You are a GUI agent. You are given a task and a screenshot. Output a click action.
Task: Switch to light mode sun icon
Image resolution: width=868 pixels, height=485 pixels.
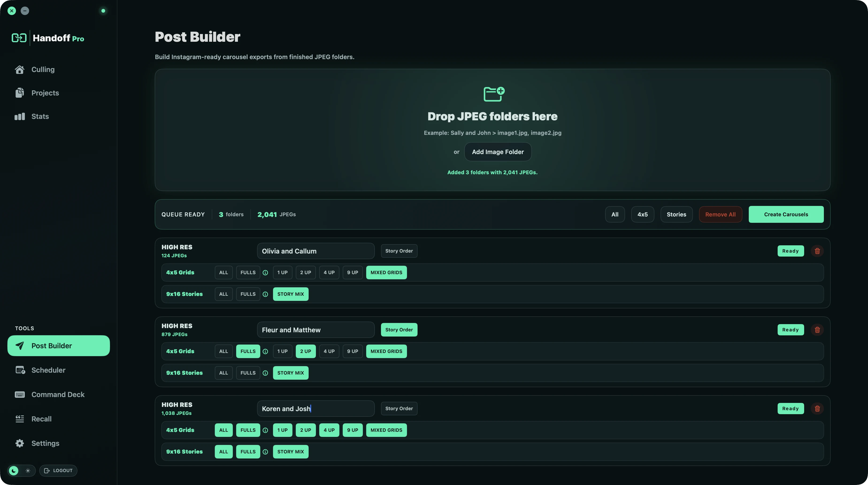pyautogui.click(x=28, y=470)
